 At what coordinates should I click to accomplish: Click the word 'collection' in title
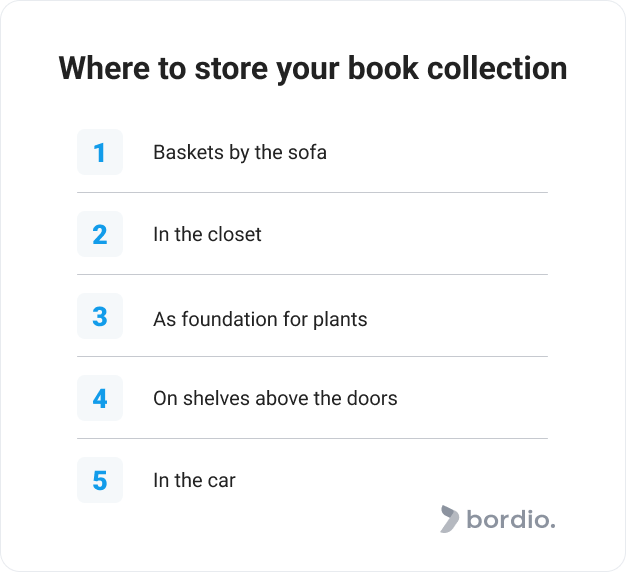click(497, 68)
